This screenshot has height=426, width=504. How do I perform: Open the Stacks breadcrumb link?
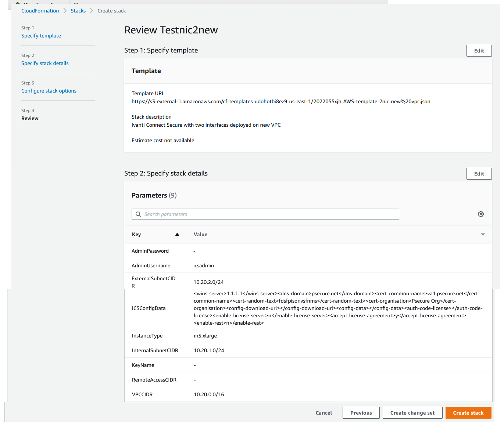tap(78, 11)
